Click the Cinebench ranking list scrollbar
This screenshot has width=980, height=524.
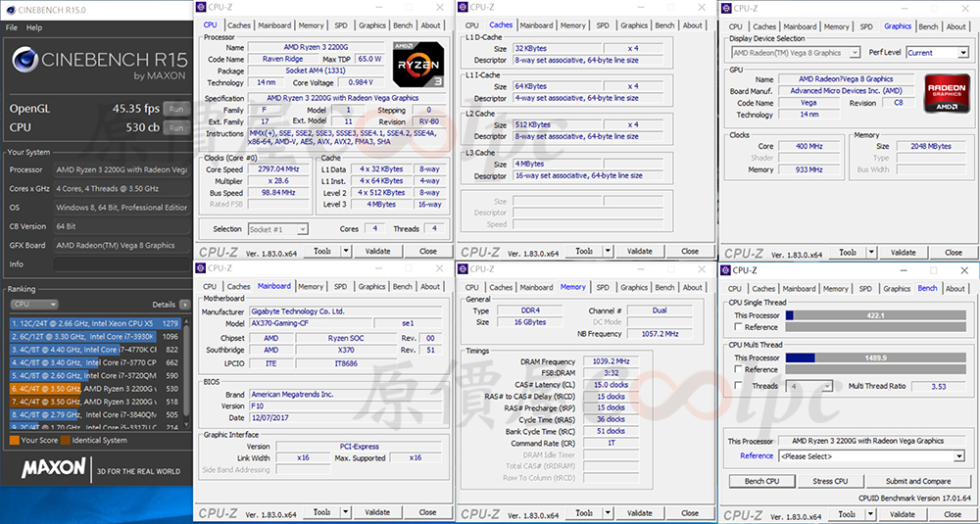click(x=185, y=375)
